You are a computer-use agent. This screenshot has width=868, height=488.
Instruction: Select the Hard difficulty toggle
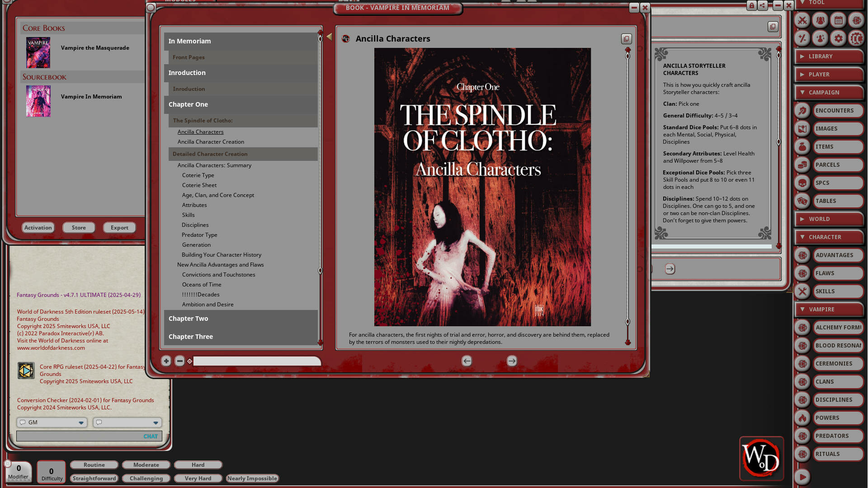[198, 465]
